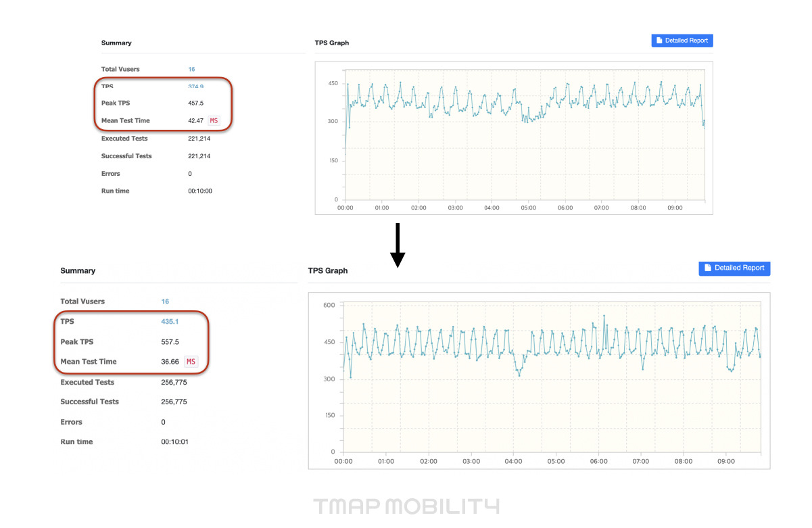Screen dimensions: 812x528
Task: Select the Executed Tests value 256,775
Action: tap(174, 382)
